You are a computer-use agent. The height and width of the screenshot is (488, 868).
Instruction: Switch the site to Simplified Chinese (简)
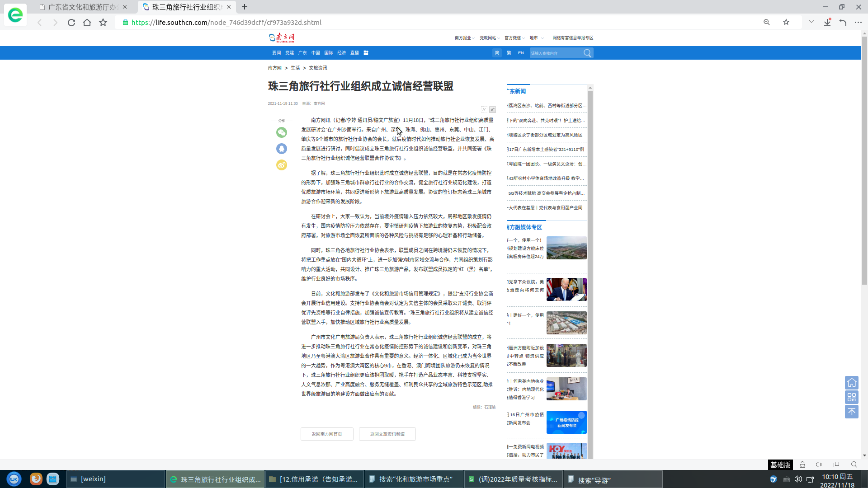(x=497, y=53)
